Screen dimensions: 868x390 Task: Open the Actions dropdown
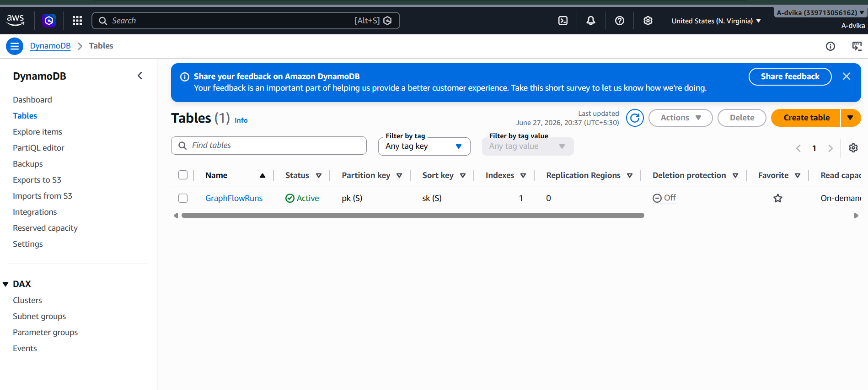point(680,118)
